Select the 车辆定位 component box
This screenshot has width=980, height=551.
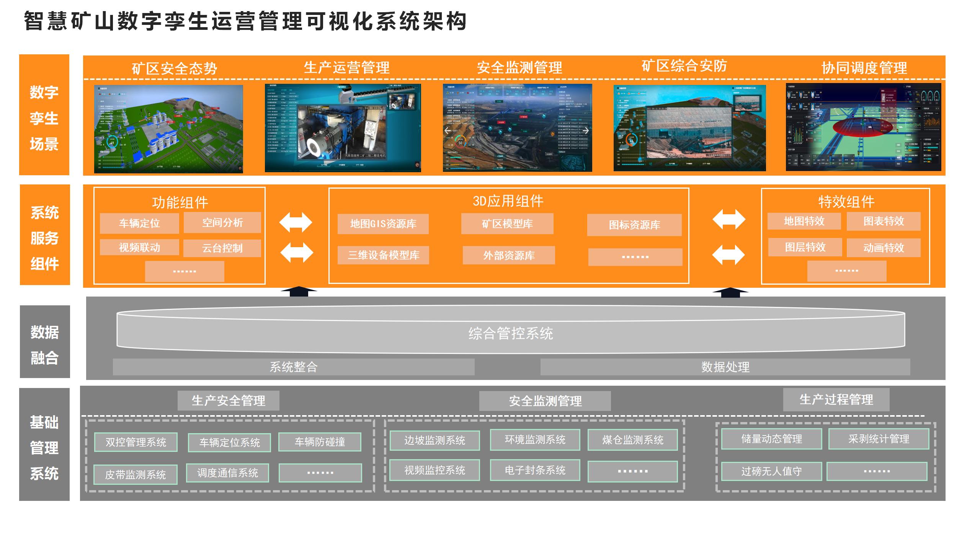(139, 223)
